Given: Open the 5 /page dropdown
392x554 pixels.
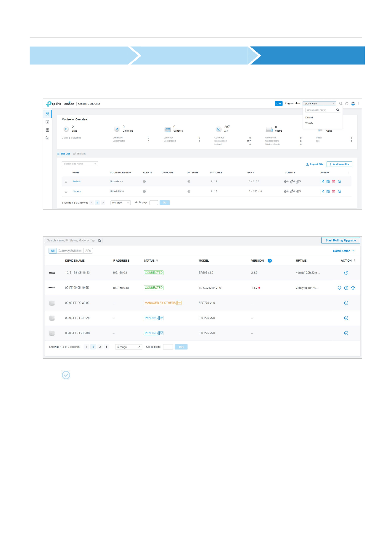Looking at the screenshot, I should coord(129,347).
